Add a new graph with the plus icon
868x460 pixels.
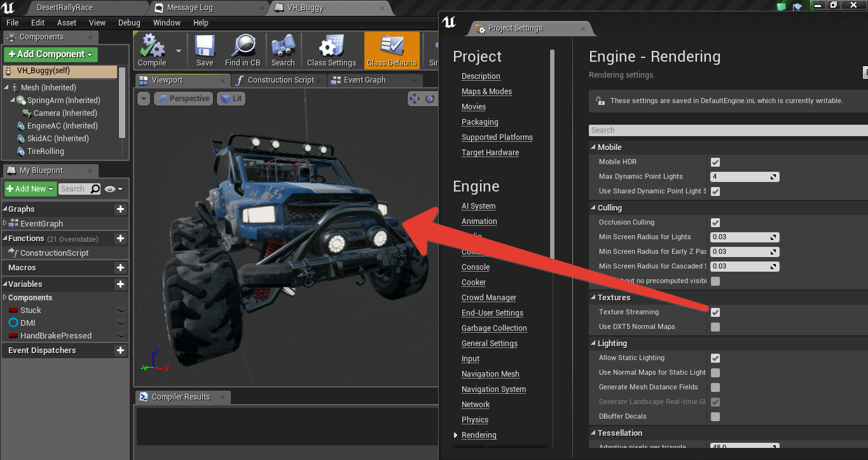coord(120,209)
